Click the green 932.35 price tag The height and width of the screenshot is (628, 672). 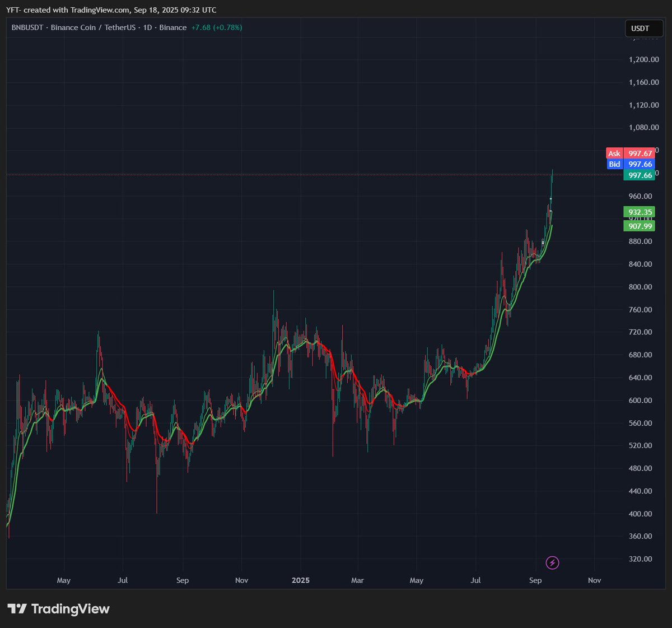click(640, 212)
